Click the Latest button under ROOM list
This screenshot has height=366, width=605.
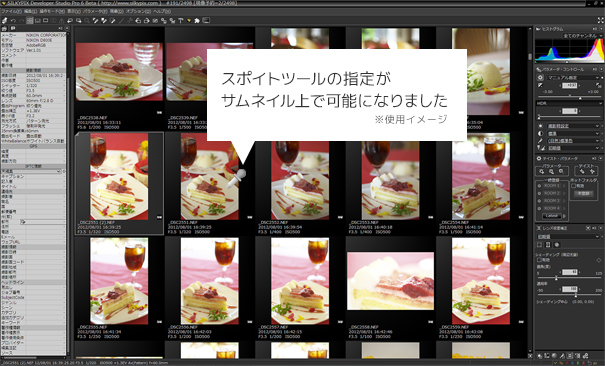pyautogui.click(x=552, y=216)
